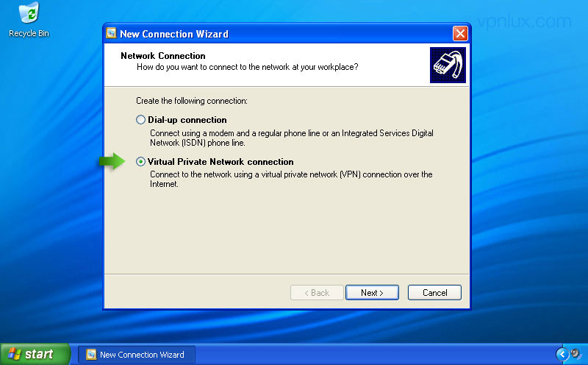Click the wizard title bar icon
The image size is (588, 365).
coord(112,33)
